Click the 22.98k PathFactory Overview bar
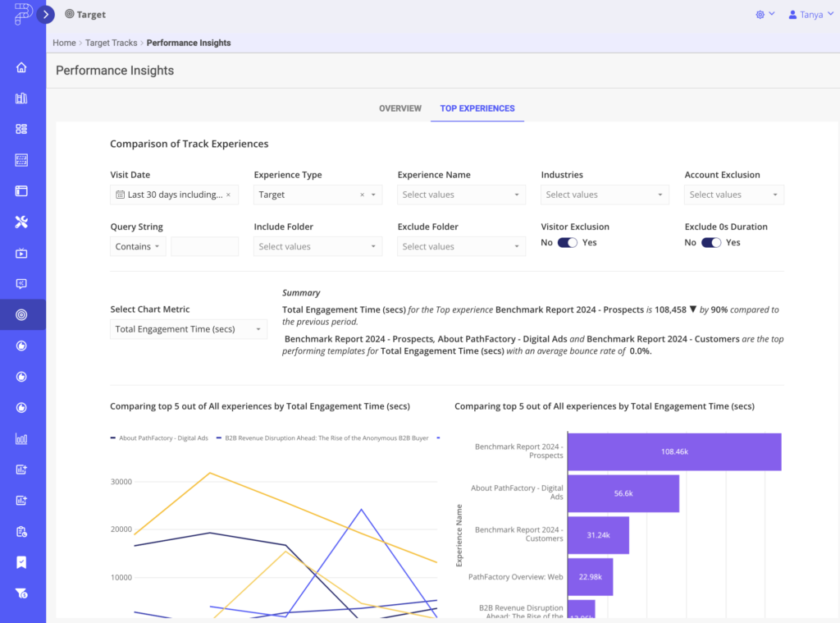This screenshot has width=840, height=623. click(x=591, y=577)
